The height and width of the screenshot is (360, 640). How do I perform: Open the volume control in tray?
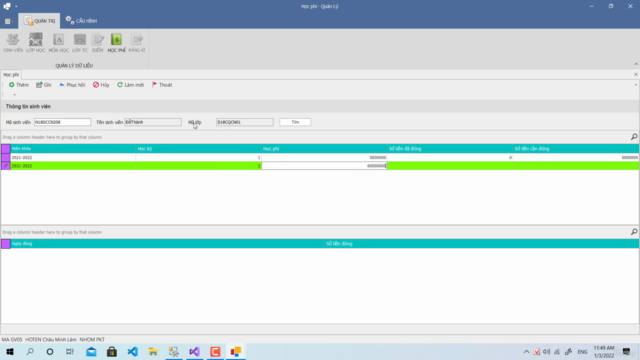click(x=547, y=352)
